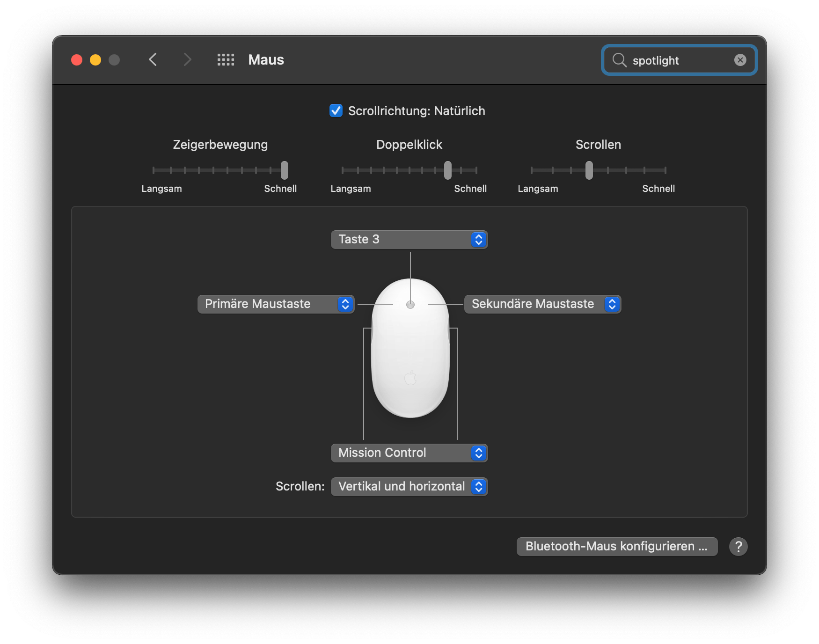Click the back navigation arrow
Viewport: 819px width, 644px height.
[152, 59]
